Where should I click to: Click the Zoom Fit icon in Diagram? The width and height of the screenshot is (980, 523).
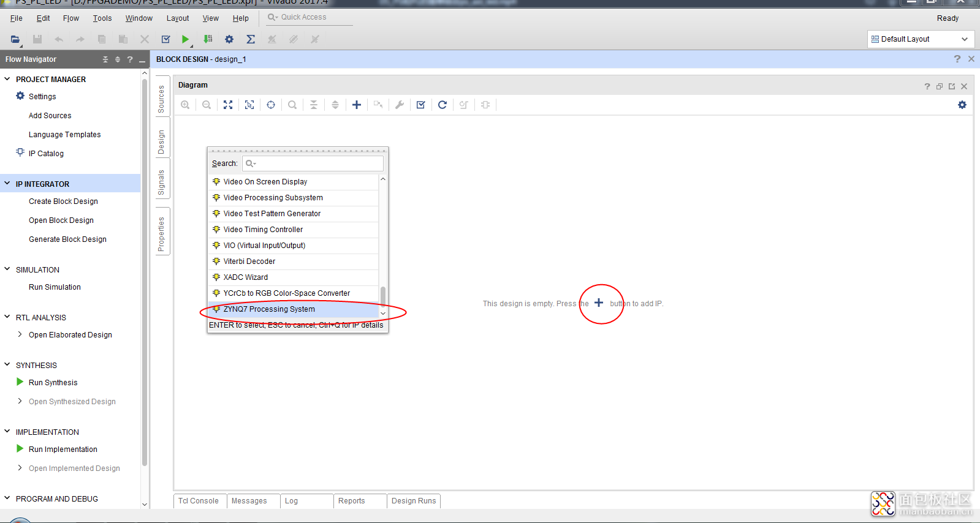pyautogui.click(x=228, y=105)
